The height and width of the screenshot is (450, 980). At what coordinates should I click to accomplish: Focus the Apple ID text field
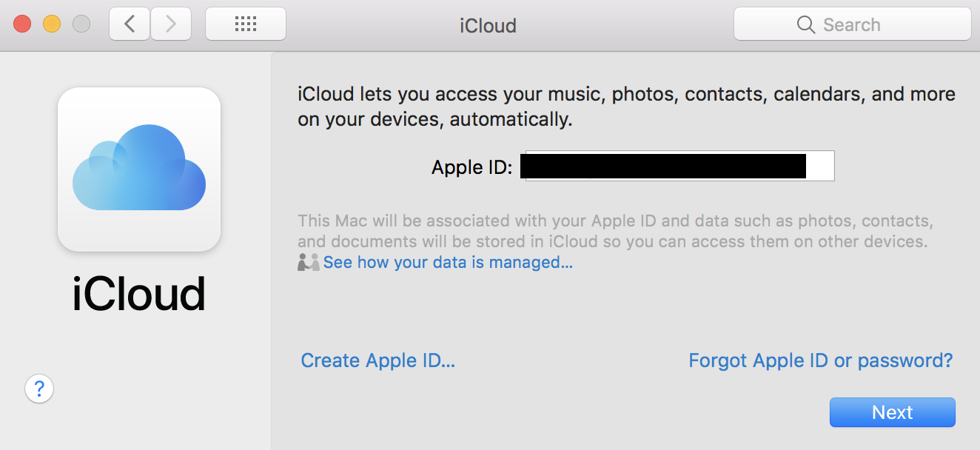pos(679,167)
